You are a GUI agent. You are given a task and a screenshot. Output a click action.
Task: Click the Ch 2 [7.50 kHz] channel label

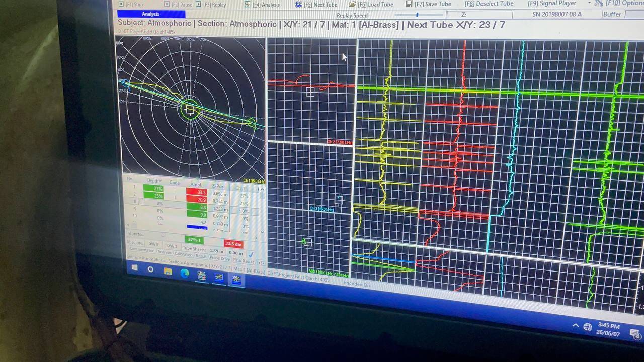[340, 142]
